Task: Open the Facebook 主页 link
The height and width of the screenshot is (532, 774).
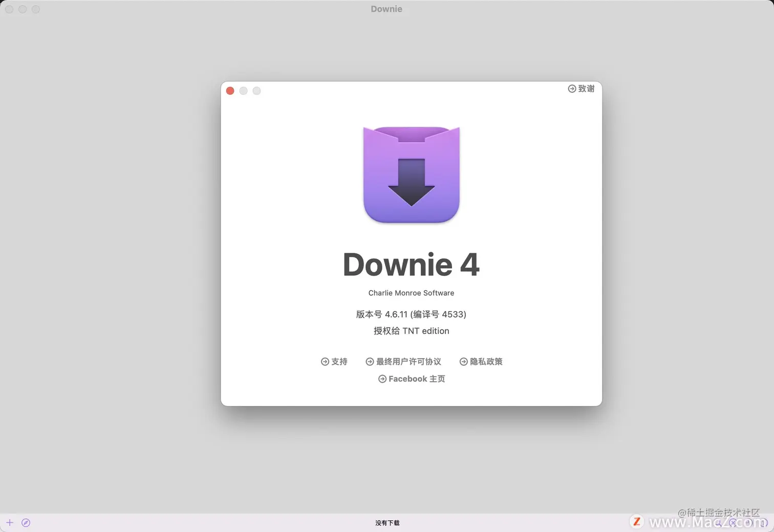Action: [412, 379]
